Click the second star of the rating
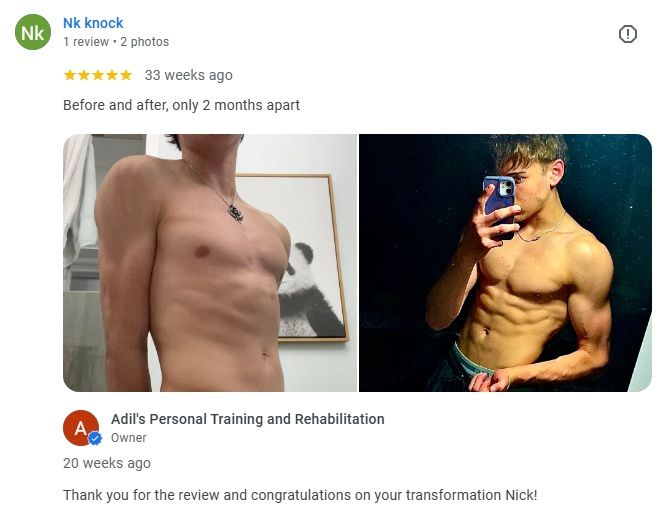Viewport: 671px width, 511px height. [x=84, y=75]
